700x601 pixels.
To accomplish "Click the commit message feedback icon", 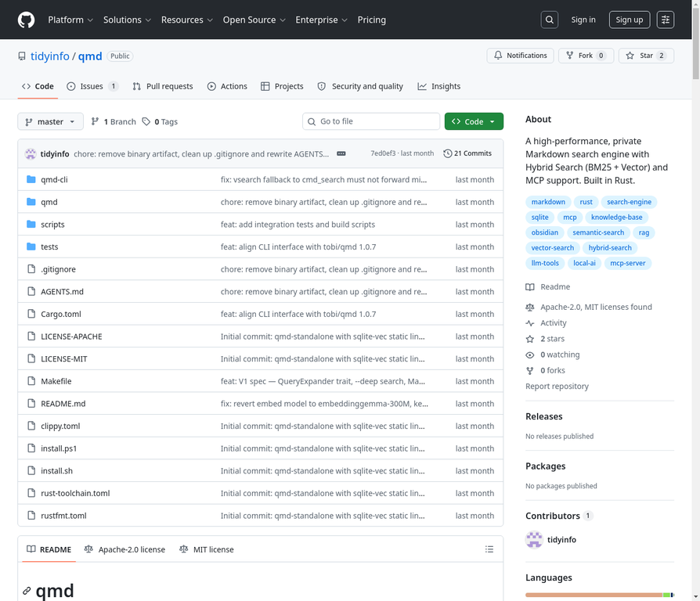I will point(341,153).
